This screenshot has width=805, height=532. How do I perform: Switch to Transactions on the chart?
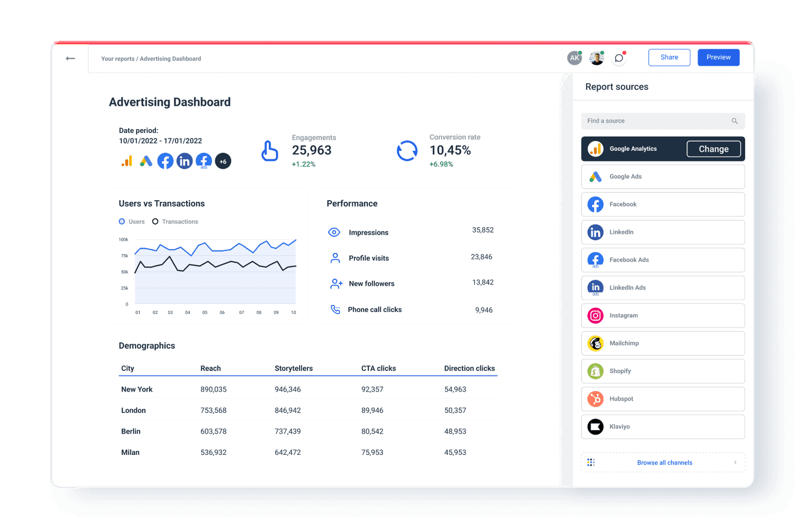(155, 221)
